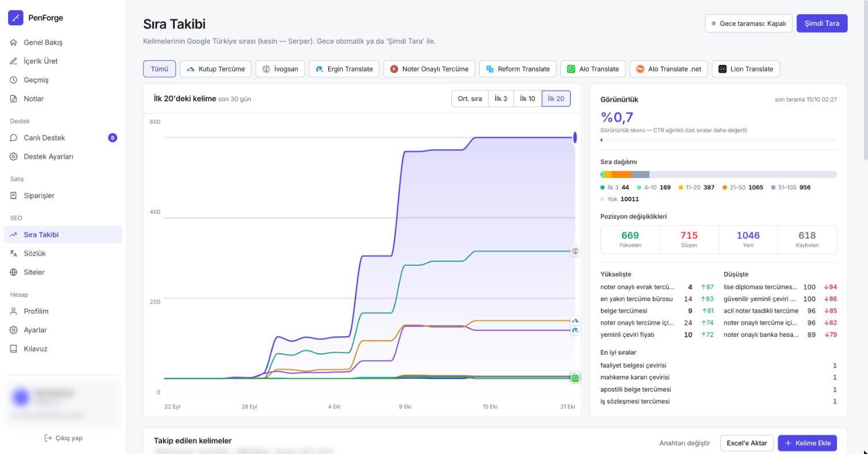Select İlk 3 chart mode

pyautogui.click(x=501, y=99)
